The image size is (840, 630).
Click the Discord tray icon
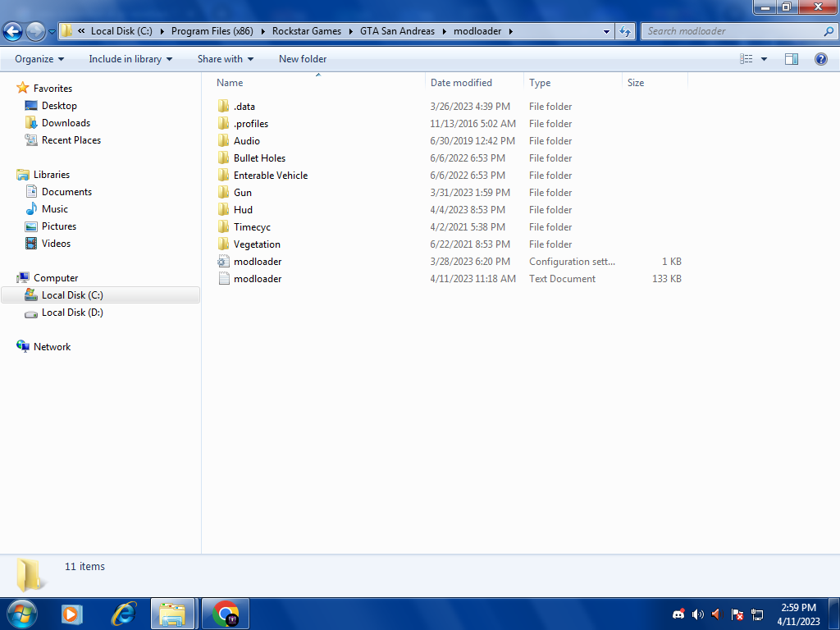678,614
